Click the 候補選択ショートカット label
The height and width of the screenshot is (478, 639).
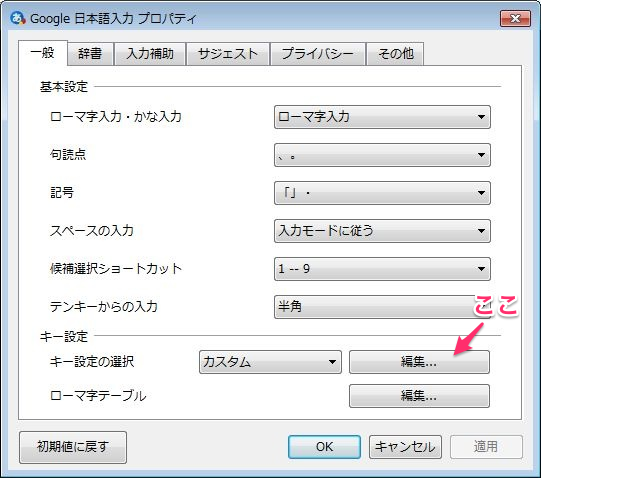[x=116, y=269]
